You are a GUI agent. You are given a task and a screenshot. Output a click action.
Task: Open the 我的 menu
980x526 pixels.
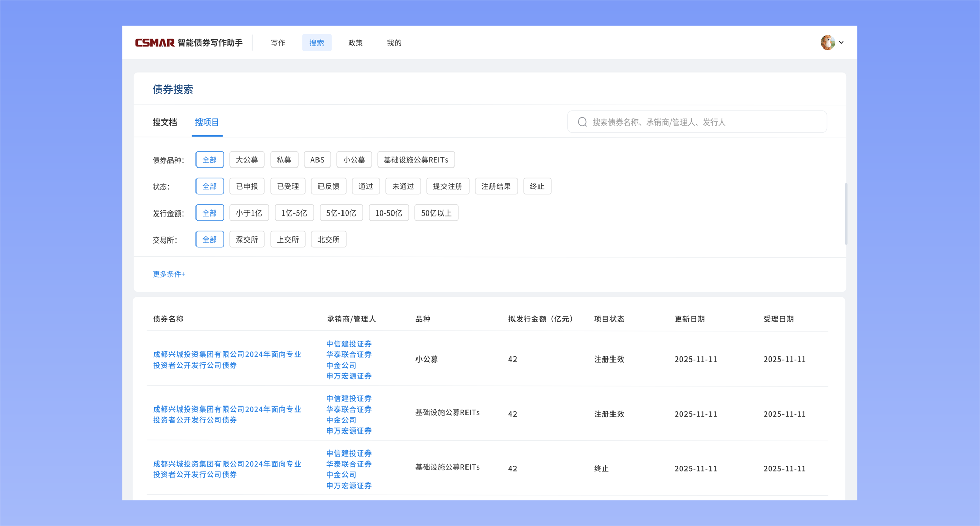[394, 43]
